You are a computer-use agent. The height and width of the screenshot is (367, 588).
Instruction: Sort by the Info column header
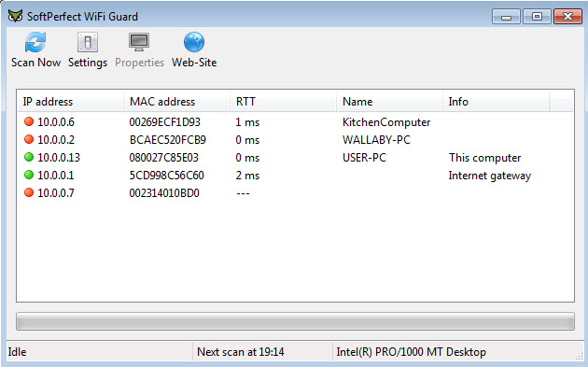click(497, 102)
